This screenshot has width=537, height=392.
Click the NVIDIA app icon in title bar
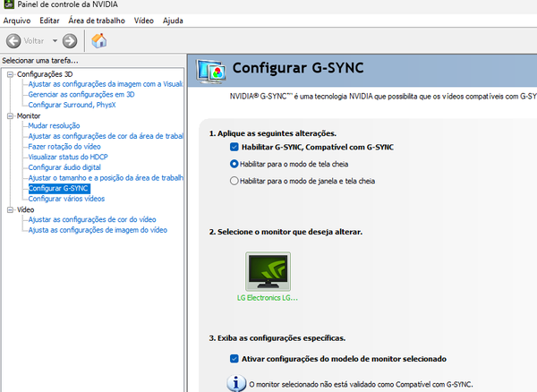coord(8,6)
